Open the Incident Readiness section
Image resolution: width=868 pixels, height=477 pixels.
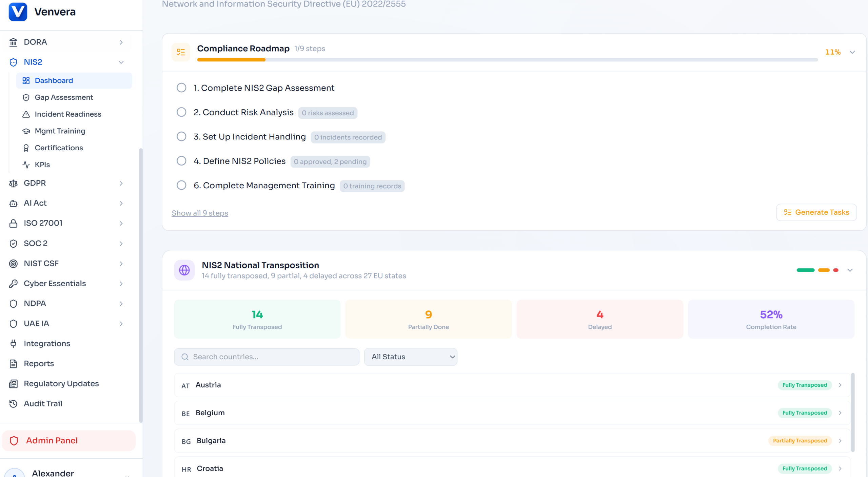pos(68,114)
